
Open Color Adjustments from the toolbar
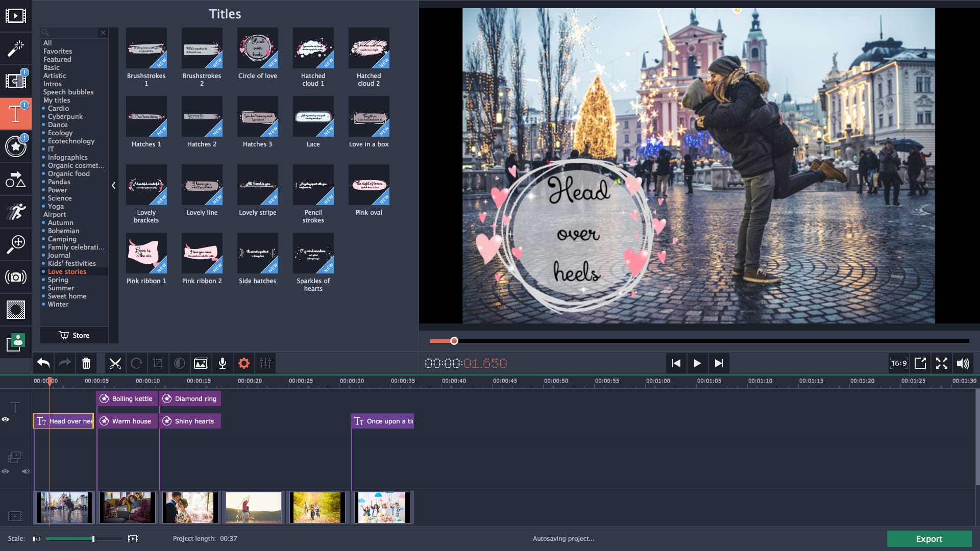pyautogui.click(x=180, y=363)
